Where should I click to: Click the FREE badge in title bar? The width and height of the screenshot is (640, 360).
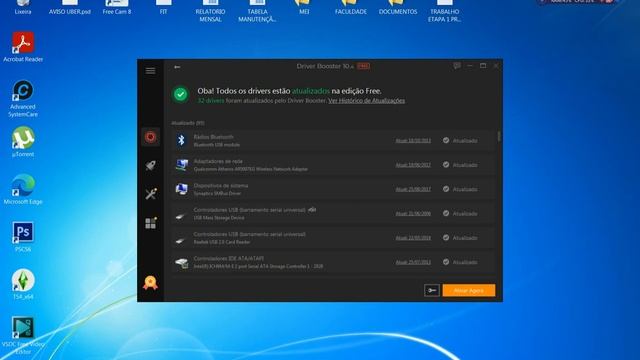click(x=364, y=66)
